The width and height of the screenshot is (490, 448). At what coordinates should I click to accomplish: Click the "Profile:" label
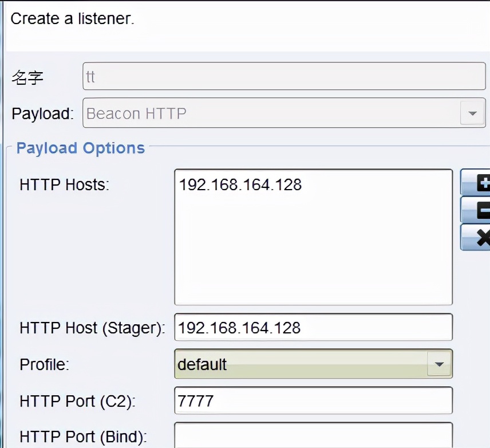(x=44, y=364)
